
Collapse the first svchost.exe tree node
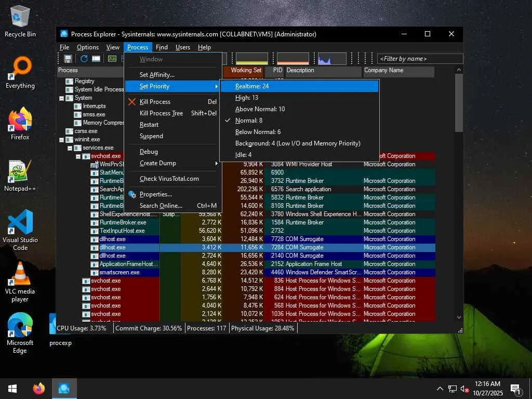pyautogui.click(x=78, y=156)
